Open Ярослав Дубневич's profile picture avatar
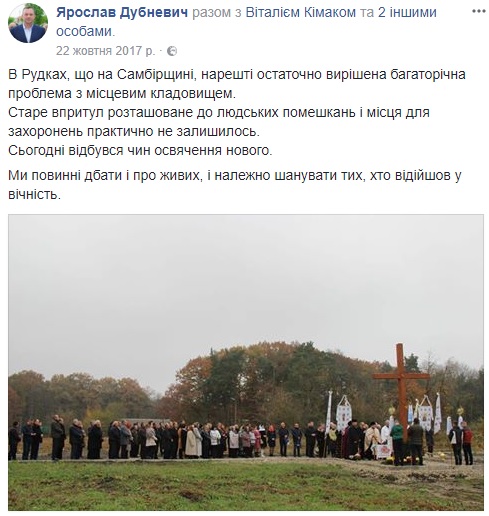The image size is (489, 516). click(x=28, y=23)
